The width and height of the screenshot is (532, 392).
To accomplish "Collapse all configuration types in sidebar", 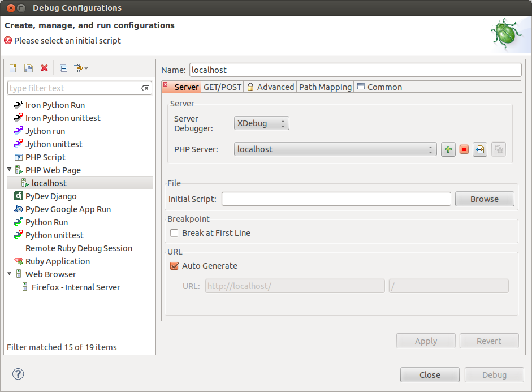I will pos(63,68).
